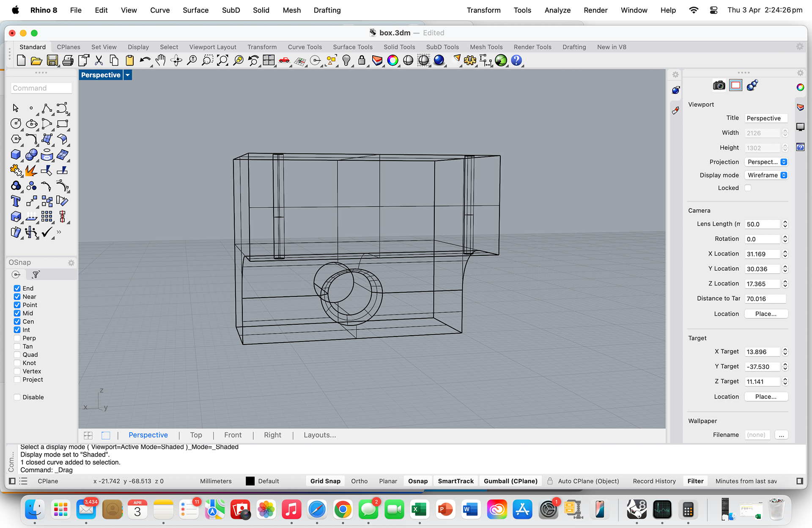Enable the Tan osnap checkbox
Image resolution: width=812 pixels, height=528 pixels.
(x=17, y=346)
